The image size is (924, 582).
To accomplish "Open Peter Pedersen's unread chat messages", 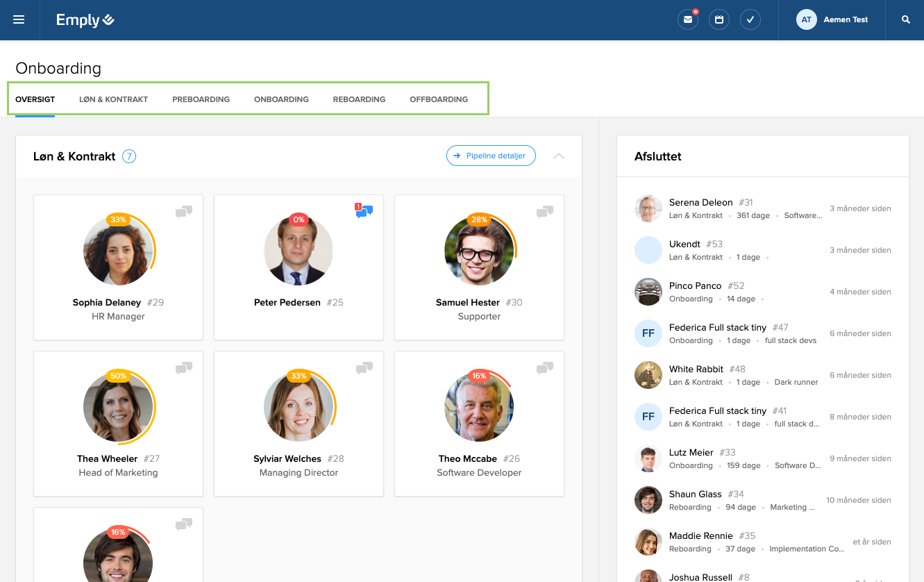I will pos(364,211).
